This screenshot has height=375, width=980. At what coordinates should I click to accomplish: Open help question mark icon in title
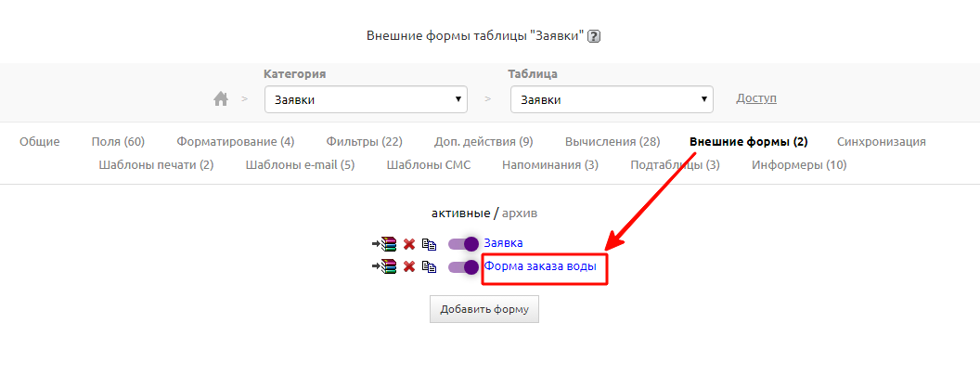pyautogui.click(x=594, y=36)
